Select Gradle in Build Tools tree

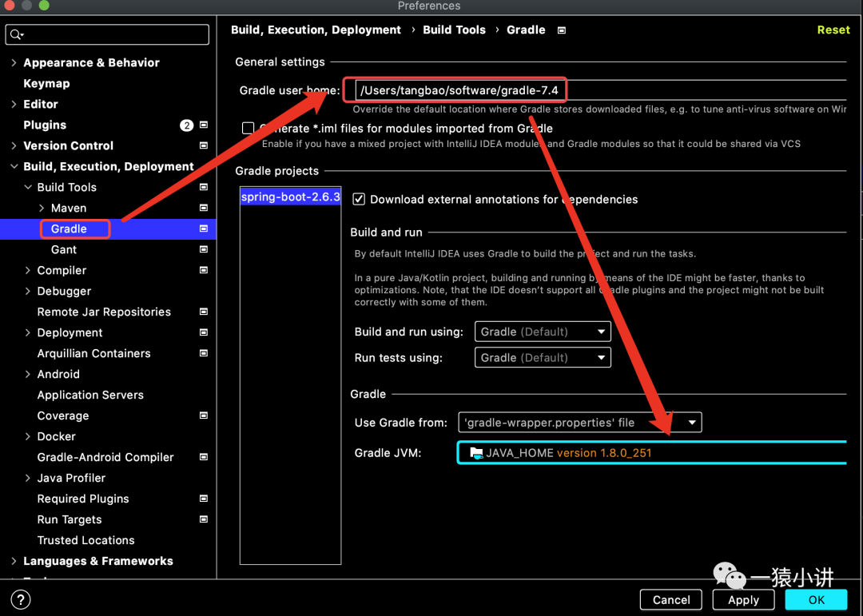(69, 229)
